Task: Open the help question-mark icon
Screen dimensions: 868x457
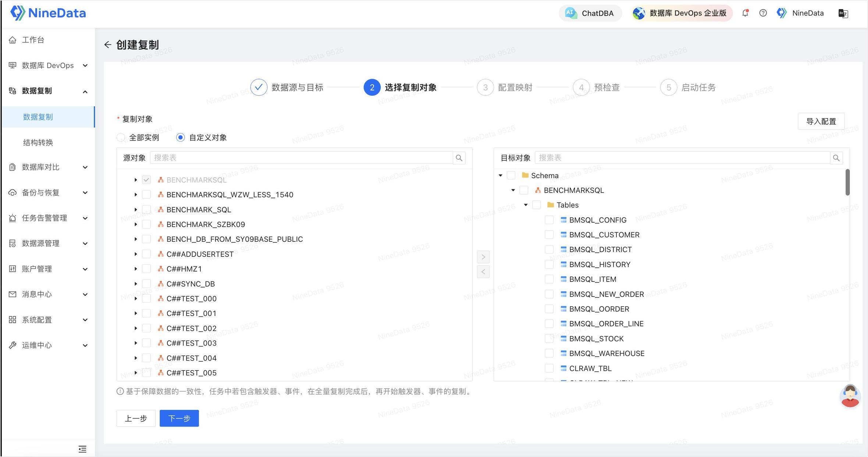Action: 763,13
